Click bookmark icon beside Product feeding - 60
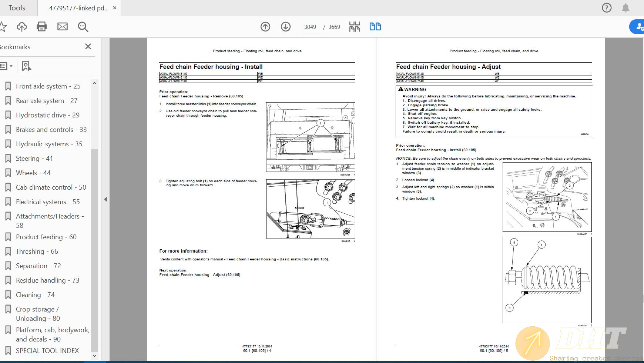Image resolution: width=644 pixels, height=363 pixels. 8,237
